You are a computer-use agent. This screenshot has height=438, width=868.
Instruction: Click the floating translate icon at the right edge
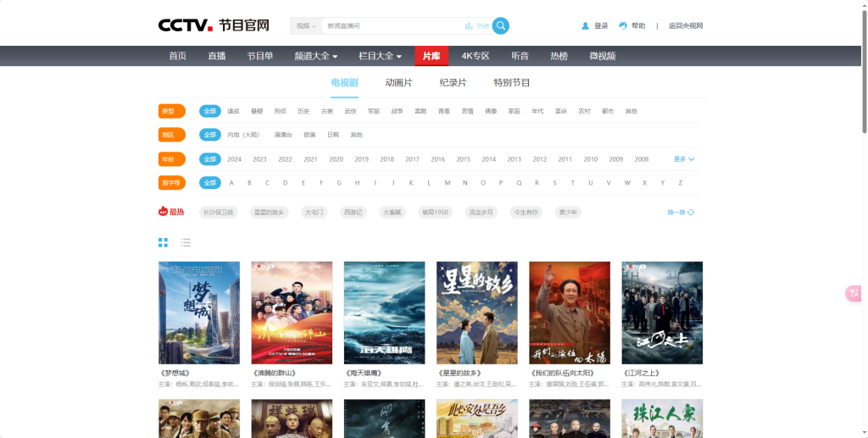click(x=854, y=293)
